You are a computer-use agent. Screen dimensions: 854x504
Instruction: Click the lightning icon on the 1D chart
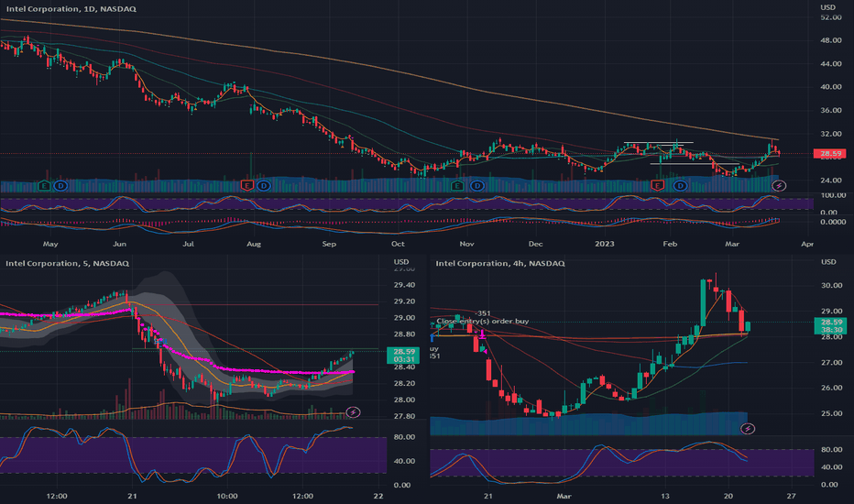click(779, 186)
